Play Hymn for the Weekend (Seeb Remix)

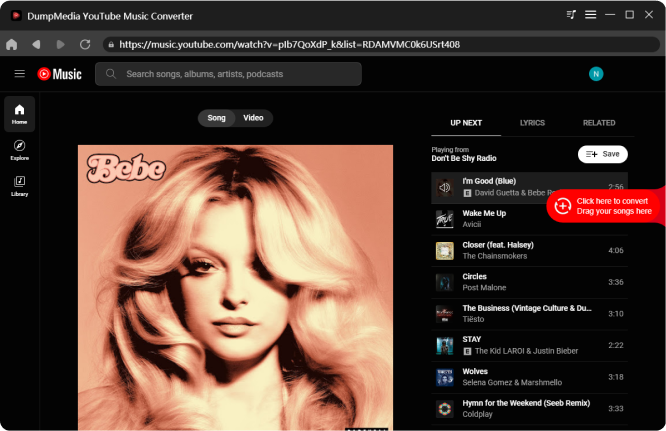pos(529,408)
